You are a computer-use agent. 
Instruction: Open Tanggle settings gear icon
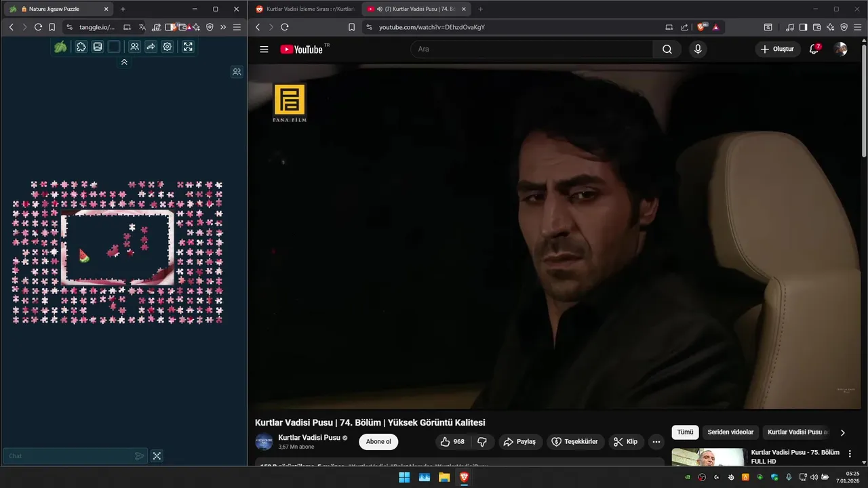(167, 47)
